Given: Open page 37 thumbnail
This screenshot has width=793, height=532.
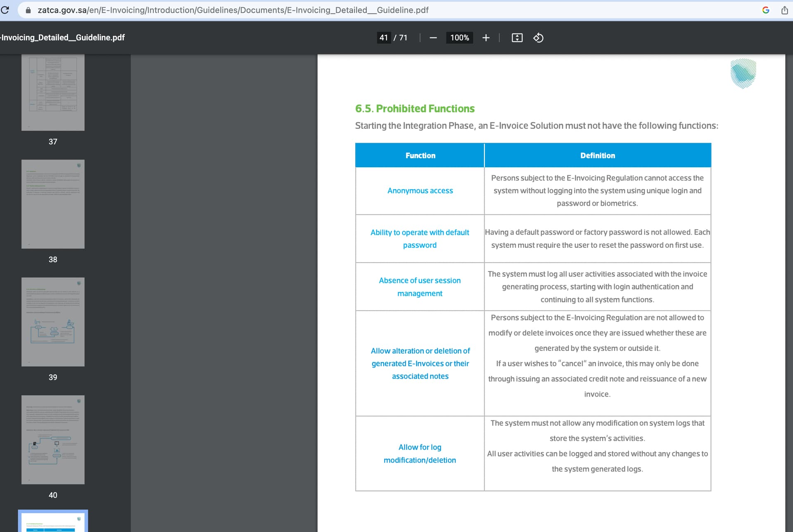Looking at the screenshot, I should [x=53, y=93].
